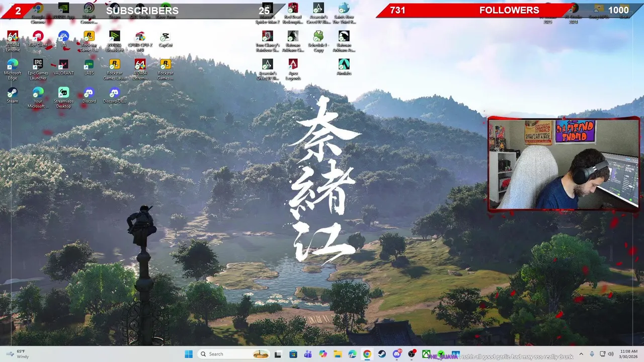The image size is (644, 362).
Task: Focus the taskbar Search box
Action: pos(234,354)
